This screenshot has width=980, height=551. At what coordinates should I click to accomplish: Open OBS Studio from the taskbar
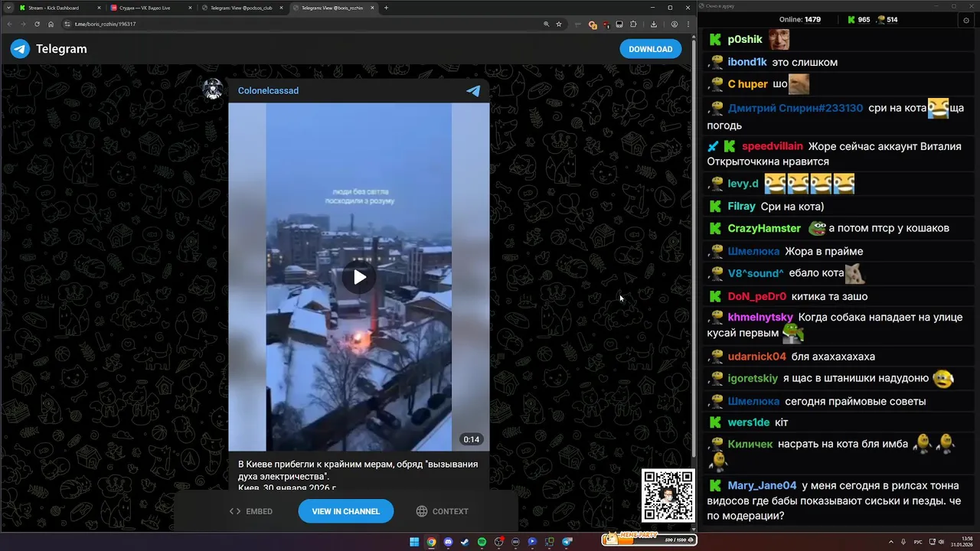498,542
